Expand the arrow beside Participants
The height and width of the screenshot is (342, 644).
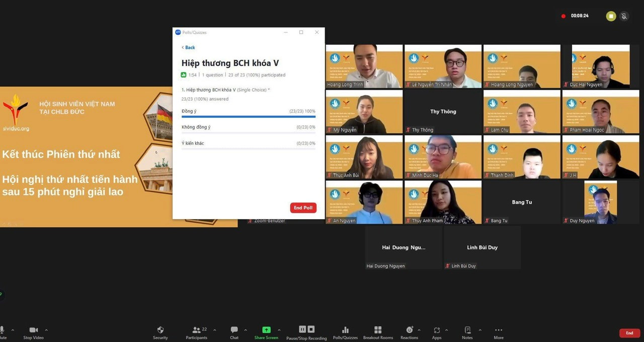point(215,330)
